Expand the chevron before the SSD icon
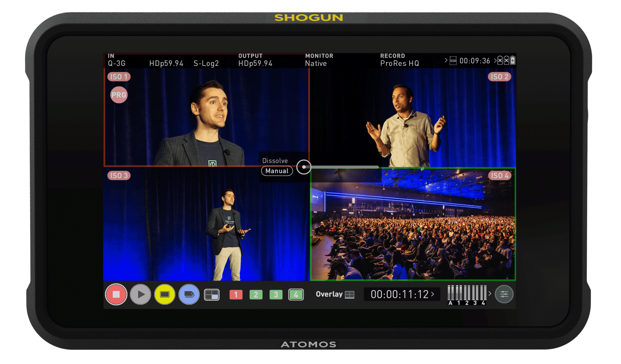Viewport: 621px width, 364px height. (x=446, y=60)
